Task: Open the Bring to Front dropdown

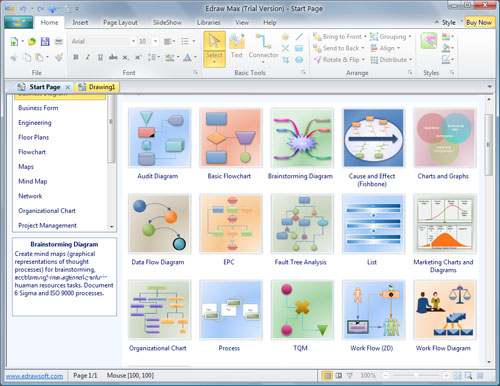Action: coord(365,37)
